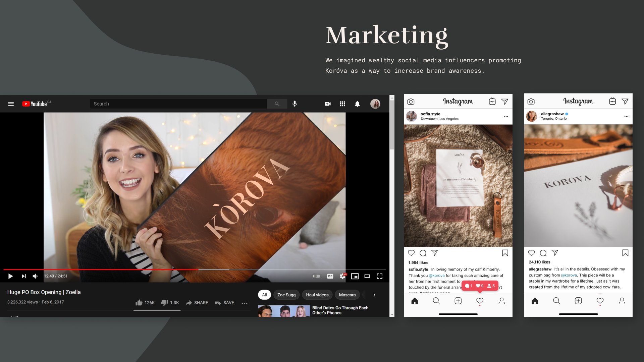The width and height of the screenshot is (644, 362).
Task: Open the video player settings gear
Action: coord(342,276)
